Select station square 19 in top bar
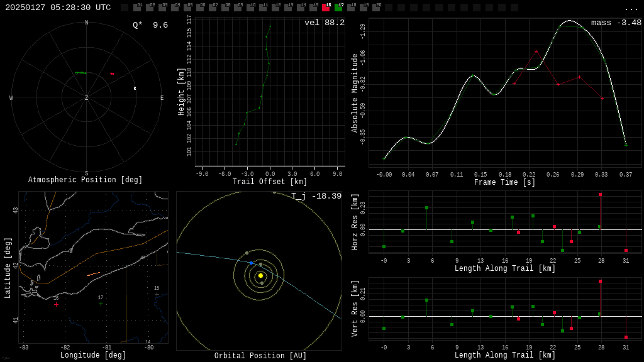 click(364, 8)
